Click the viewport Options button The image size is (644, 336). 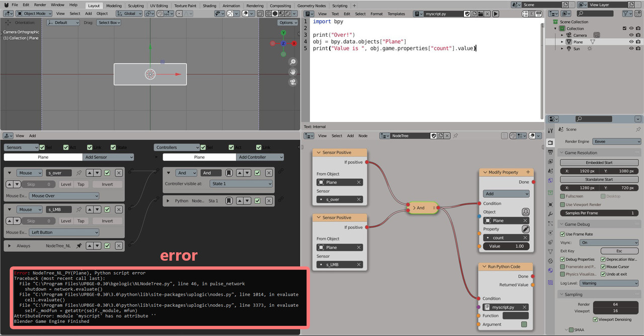(288, 23)
